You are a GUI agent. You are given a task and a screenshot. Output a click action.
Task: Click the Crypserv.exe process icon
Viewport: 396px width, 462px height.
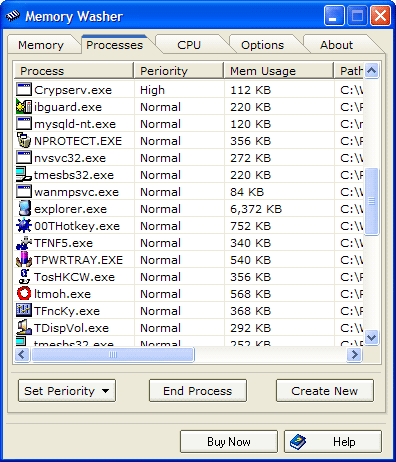(24, 90)
